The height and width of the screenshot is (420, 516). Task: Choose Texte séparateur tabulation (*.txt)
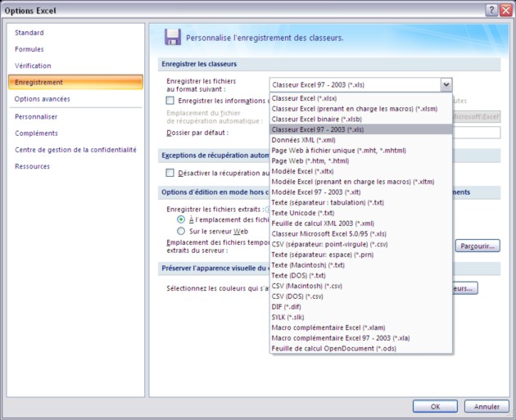click(x=360, y=202)
